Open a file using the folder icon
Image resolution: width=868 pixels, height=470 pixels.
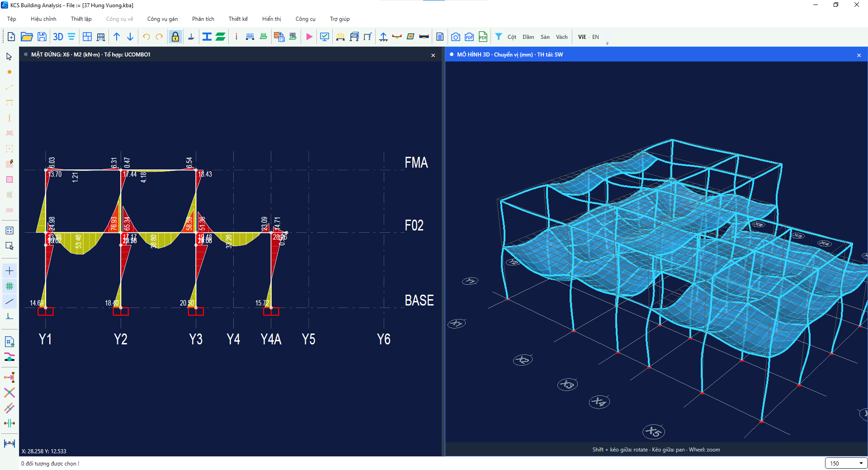click(27, 37)
